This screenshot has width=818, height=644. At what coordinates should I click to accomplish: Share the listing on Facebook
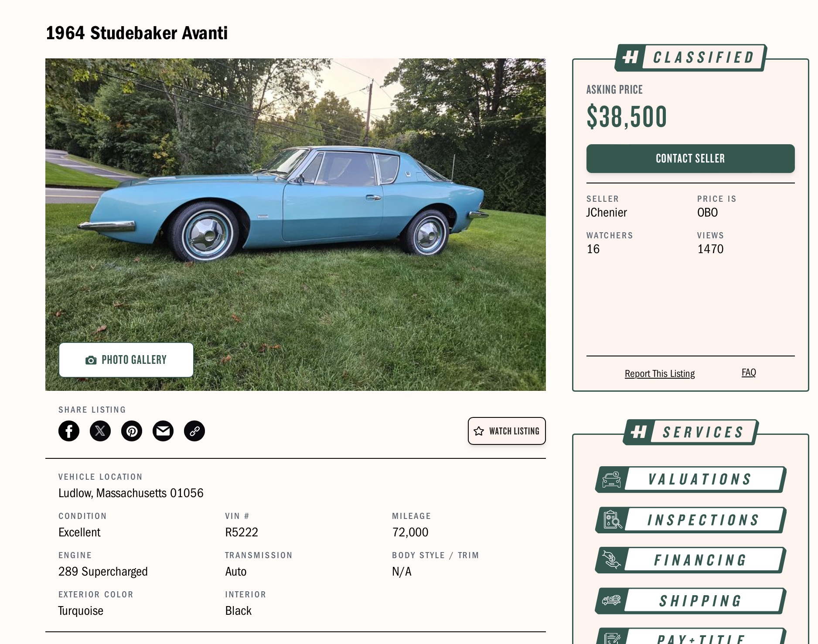click(69, 431)
